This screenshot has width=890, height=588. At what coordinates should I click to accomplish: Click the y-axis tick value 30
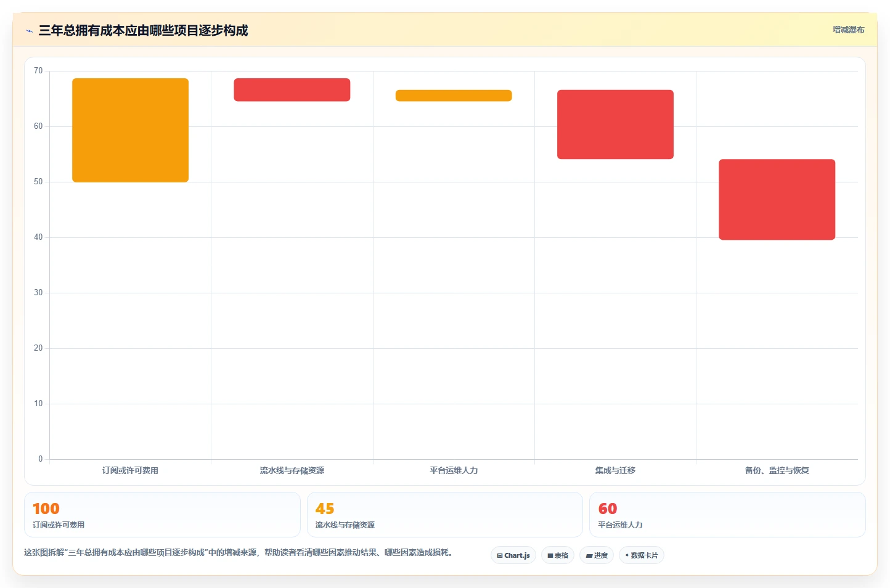tap(38, 293)
